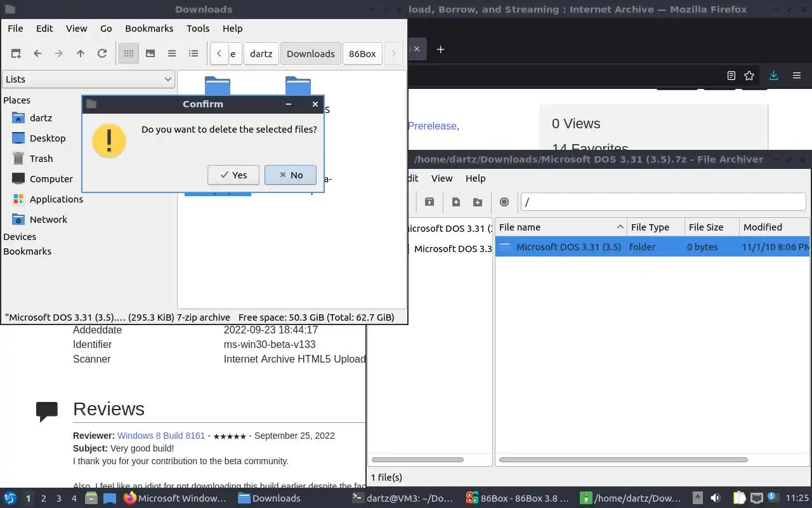
Task: Focus the archive path field showing /
Action: [x=663, y=202]
